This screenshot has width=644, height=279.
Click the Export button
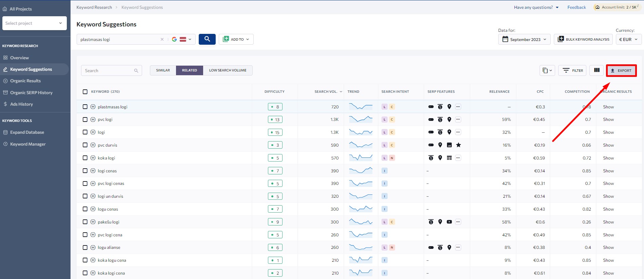click(621, 70)
